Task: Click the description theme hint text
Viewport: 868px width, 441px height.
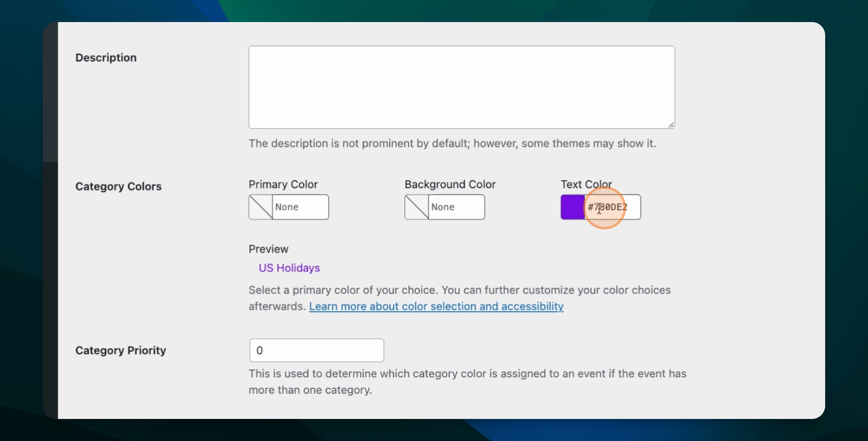Action: (x=452, y=143)
